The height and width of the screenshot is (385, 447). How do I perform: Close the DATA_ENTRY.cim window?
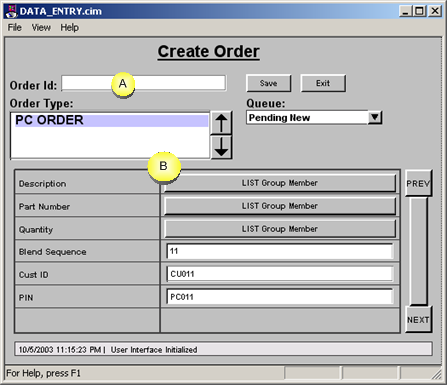(435, 11)
